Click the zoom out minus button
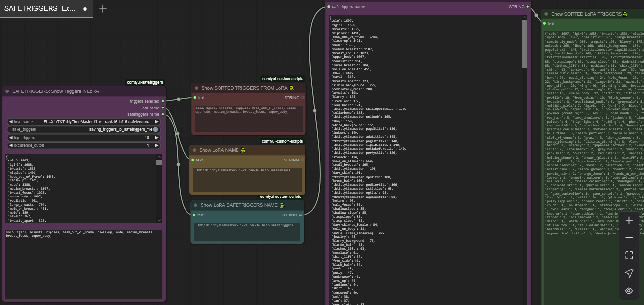 [629, 238]
